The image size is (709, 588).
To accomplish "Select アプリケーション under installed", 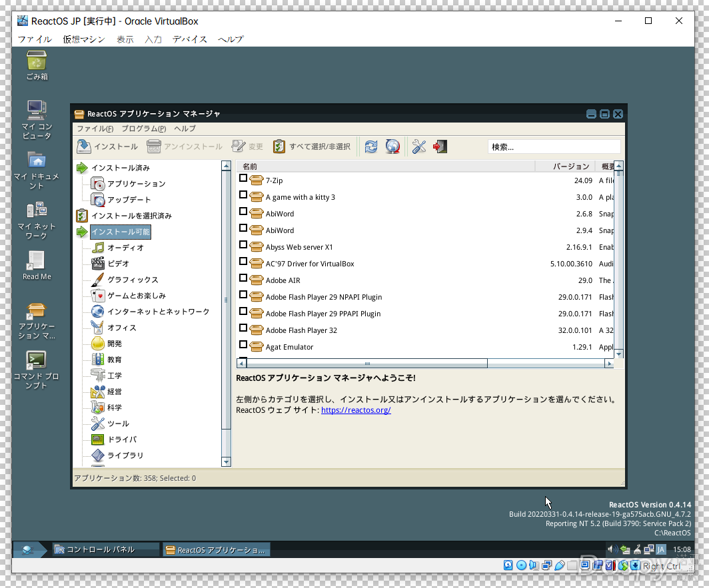I will tap(136, 184).
